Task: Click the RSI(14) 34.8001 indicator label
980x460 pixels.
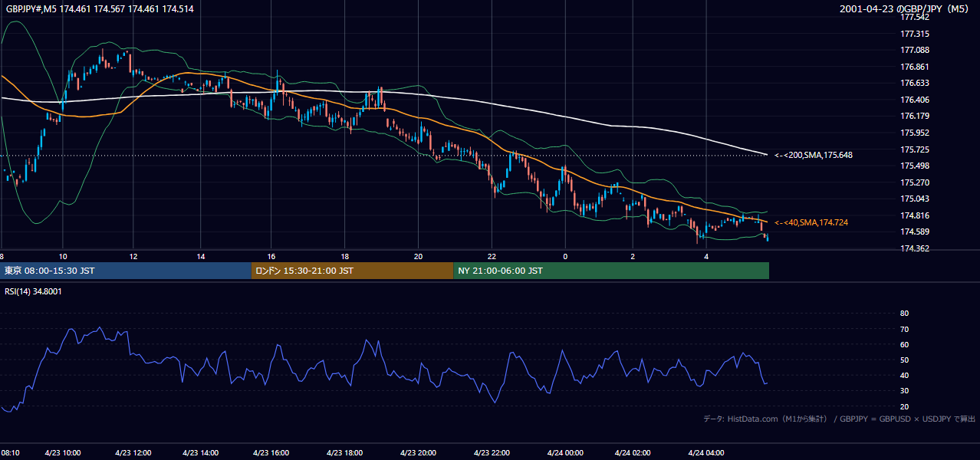Action: click(34, 291)
